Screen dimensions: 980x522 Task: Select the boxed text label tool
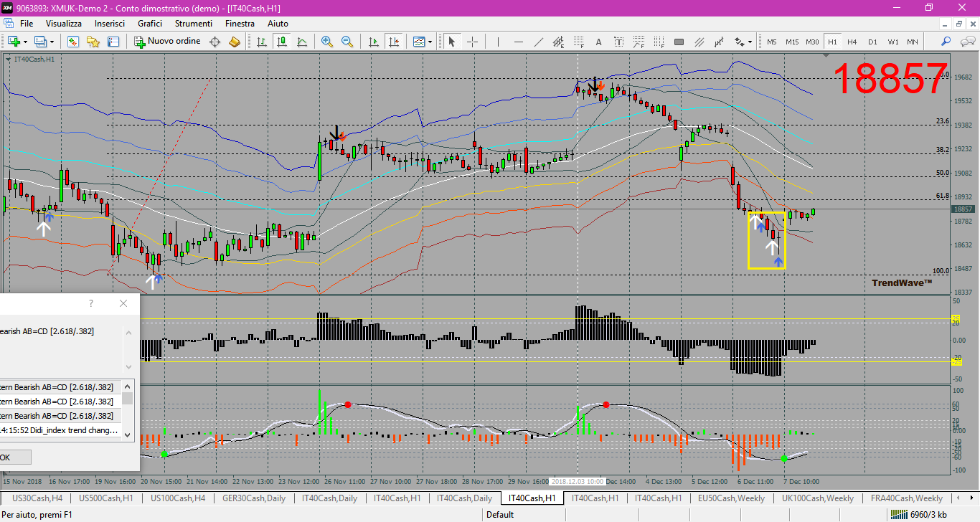point(618,42)
